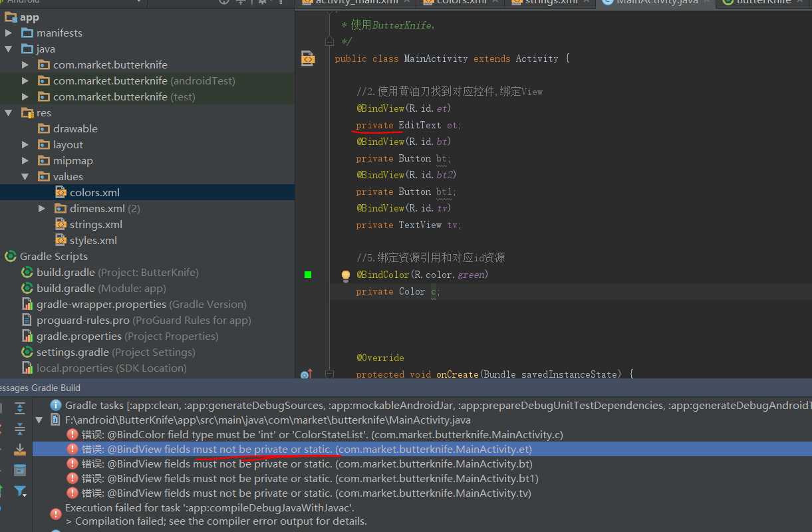812x532 pixels.
Task: Select dimens.xml (2) in the project tree
Action: 105,208
